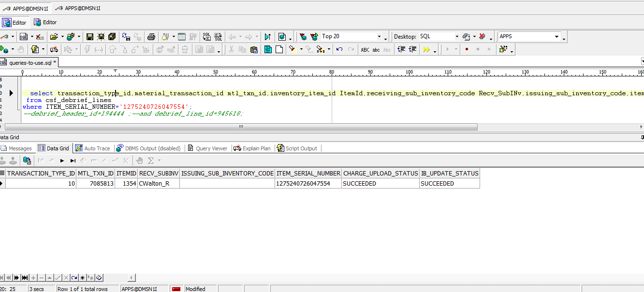Start macro recording red dot icon

[467, 49]
